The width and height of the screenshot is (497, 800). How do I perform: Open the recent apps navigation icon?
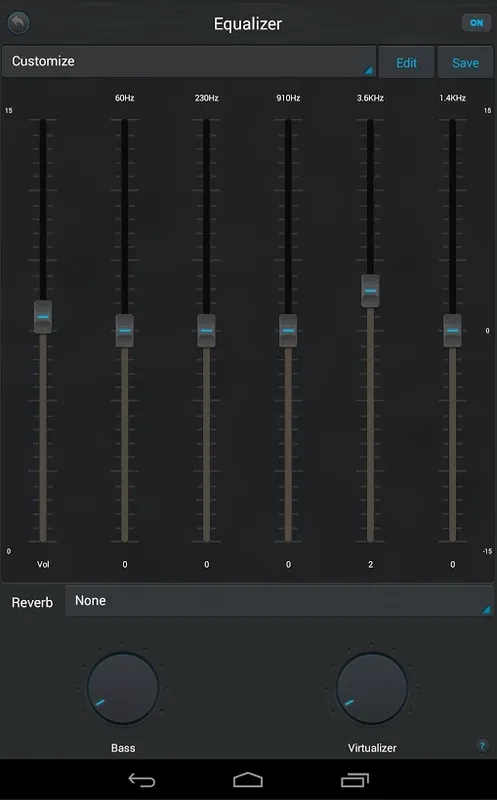(x=355, y=780)
